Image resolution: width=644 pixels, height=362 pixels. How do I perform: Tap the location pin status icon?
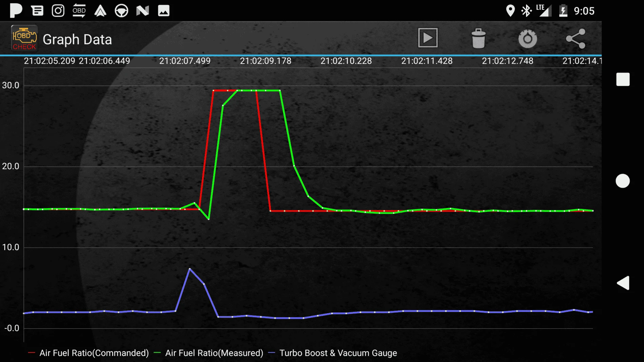click(x=510, y=11)
